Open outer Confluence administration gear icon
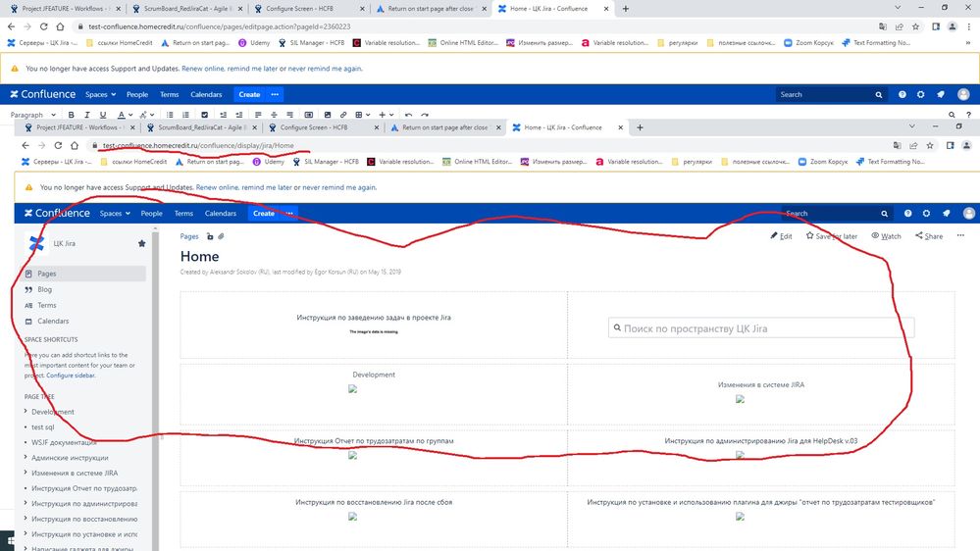The width and height of the screenshot is (980, 551). 920,94
